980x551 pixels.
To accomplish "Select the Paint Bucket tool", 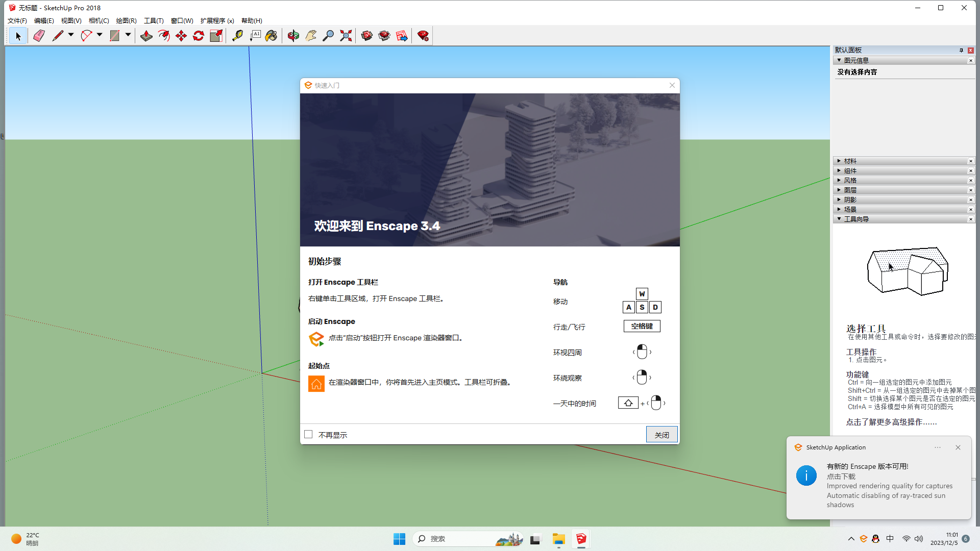I will coord(271,36).
